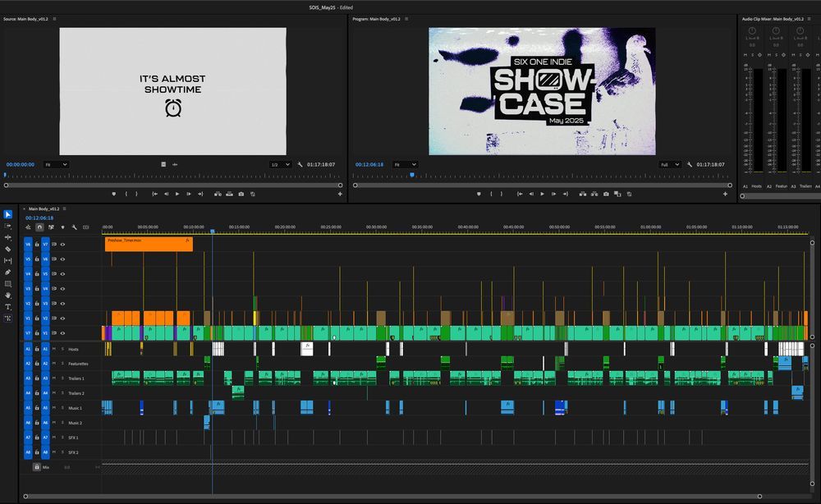The image size is (821, 504).
Task: Go to In point in Program monitor
Action: [520, 194]
